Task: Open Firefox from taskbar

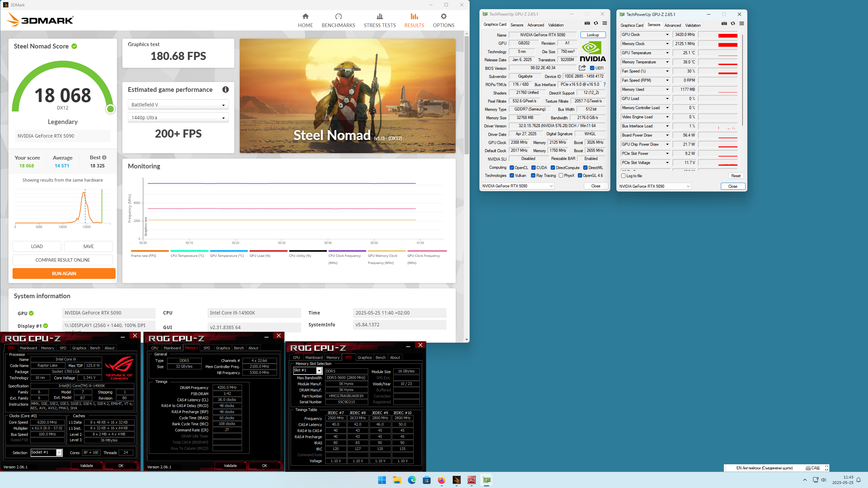Action: (441, 480)
